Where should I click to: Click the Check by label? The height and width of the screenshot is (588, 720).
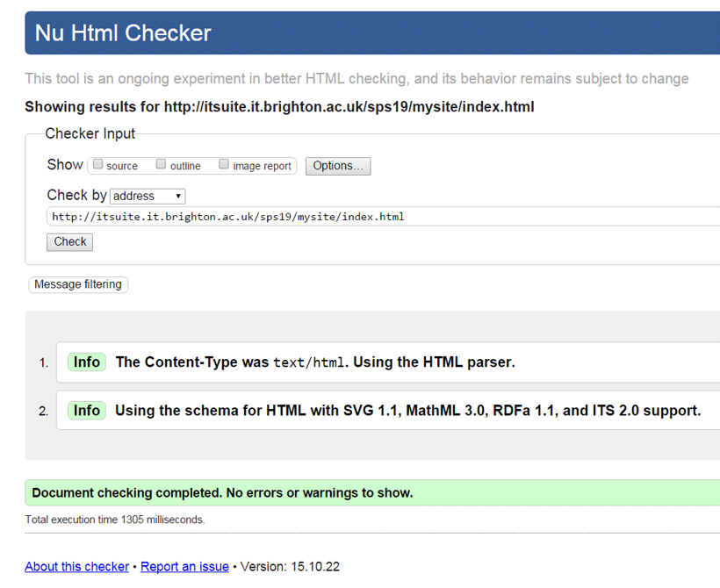[76, 195]
